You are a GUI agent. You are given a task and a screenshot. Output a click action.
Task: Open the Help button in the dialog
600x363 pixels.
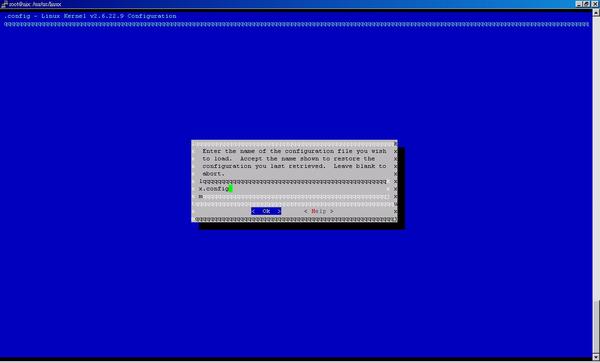[x=319, y=211]
